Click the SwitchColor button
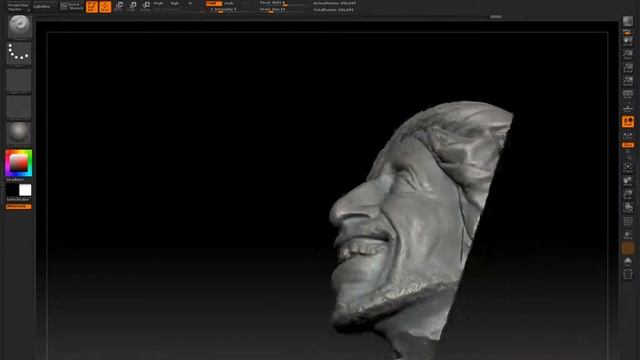Image resolution: width=640 pixels, height=360 pixels. click(x=18, y=200)
